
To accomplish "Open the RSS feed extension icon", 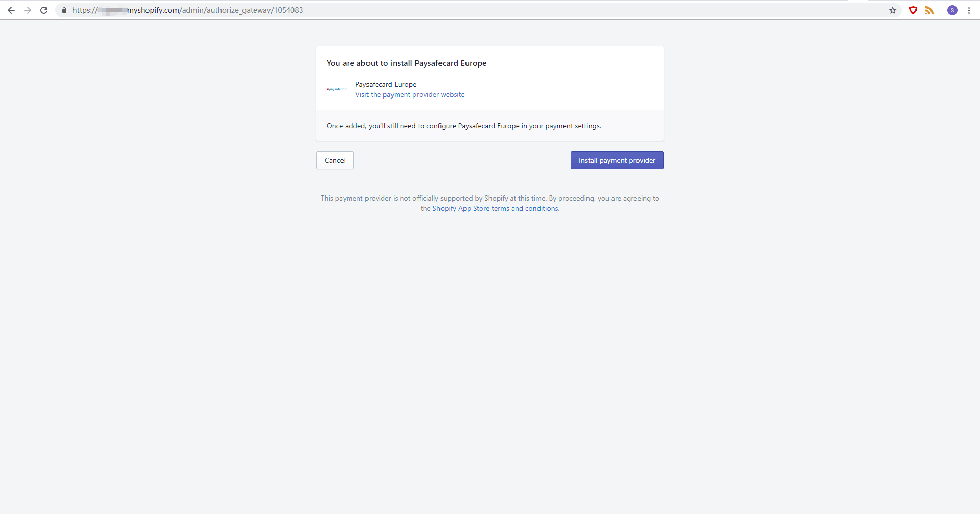I will [929, 10].
